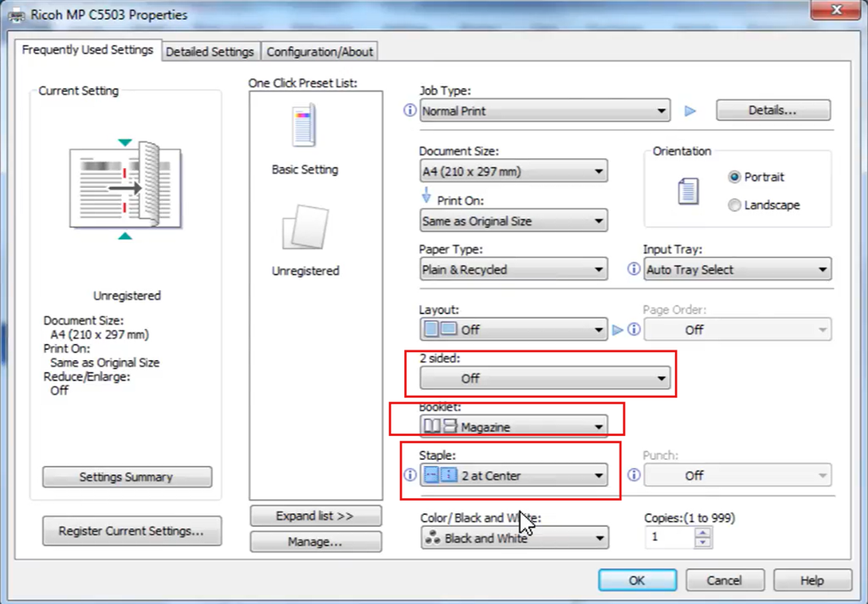Click the Expand list >> button
This screenshot has width=868, height=604.
coord(315,516)
